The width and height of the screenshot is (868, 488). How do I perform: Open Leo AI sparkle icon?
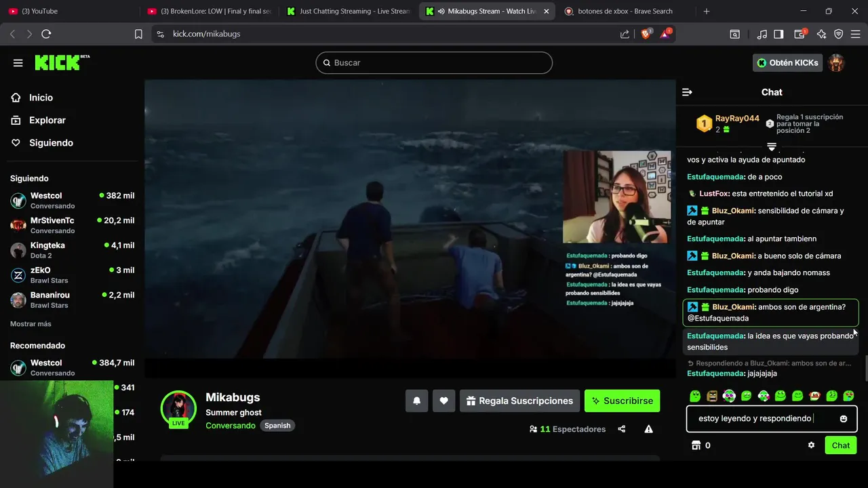pyautogui.click(x=821, y=34)
